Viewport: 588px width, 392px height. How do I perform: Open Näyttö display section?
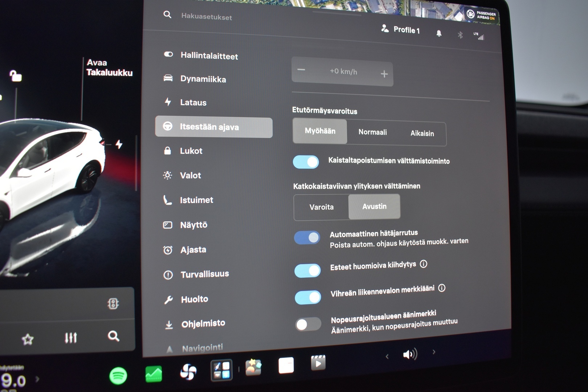[186, 225]
